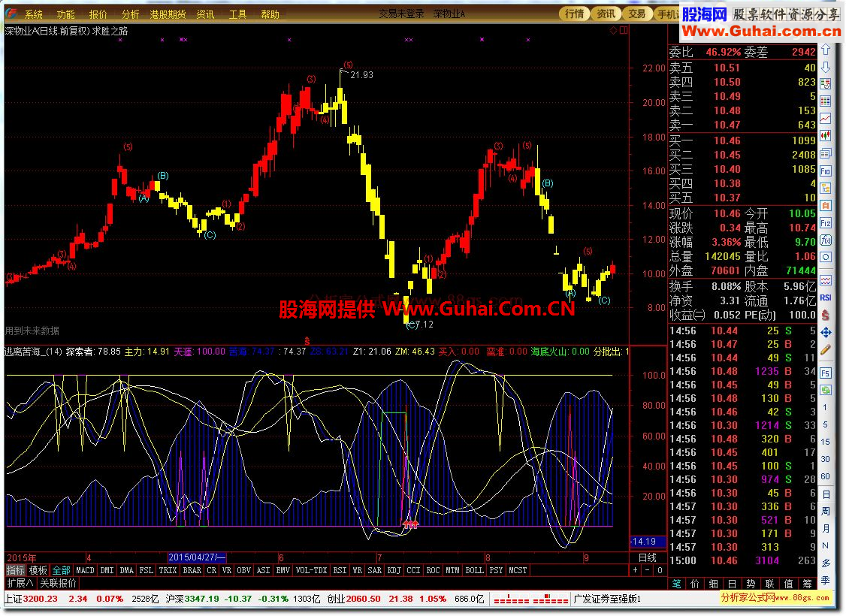Open the 帮助 menu
This screenshot has height=616, width=846.
[x=270, y=14]
